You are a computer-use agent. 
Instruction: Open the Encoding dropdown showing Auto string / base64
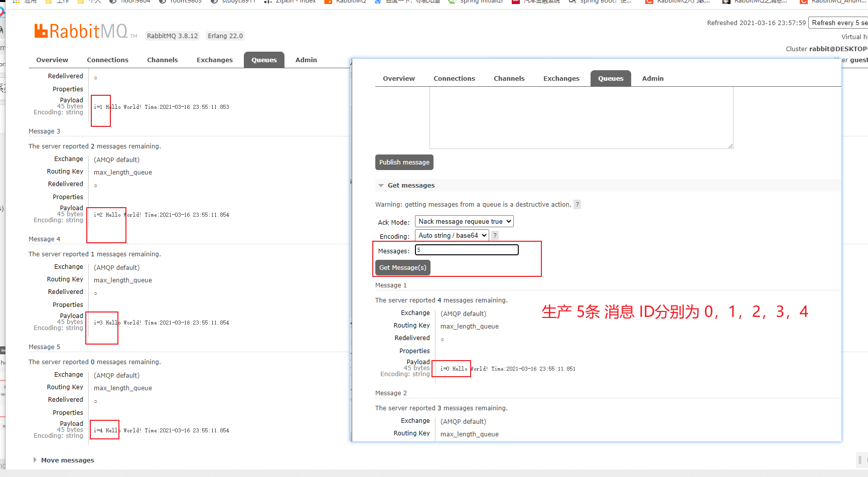tap(451, 235)
